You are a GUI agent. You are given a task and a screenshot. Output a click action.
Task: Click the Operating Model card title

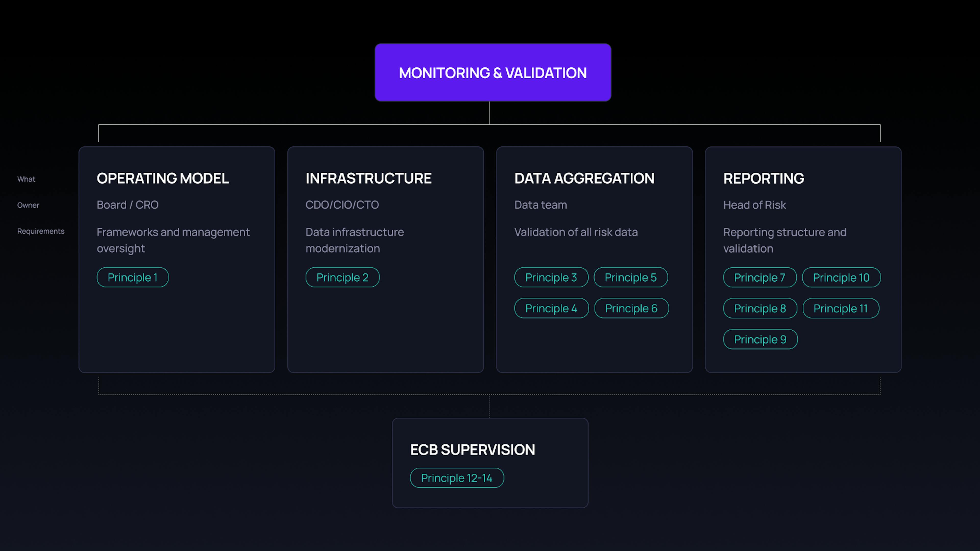click(163, 178)
